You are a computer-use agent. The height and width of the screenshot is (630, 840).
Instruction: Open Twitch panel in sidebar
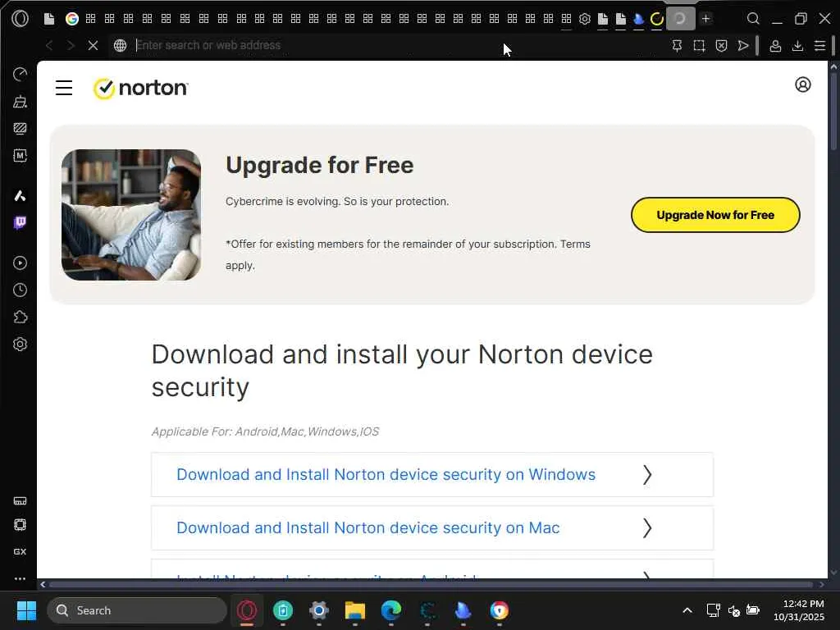(x=20, y=222)
